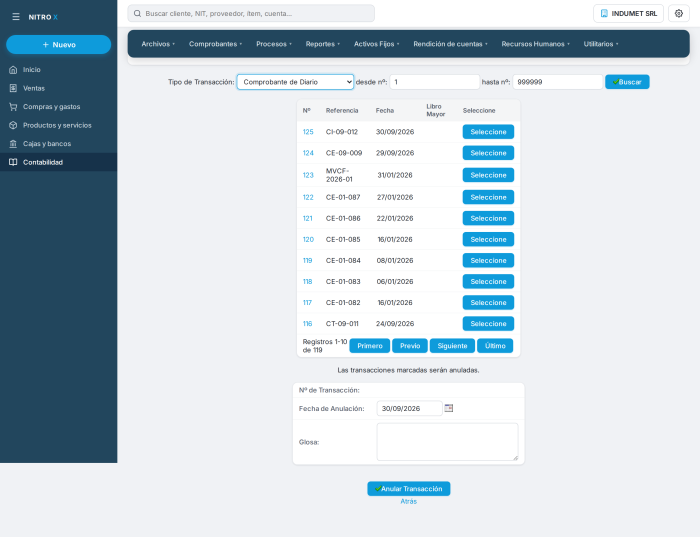Click the hasta nº input field
The width and height of the screenshot is (700, 537).
pyautogui.click(x=558, y=82)
